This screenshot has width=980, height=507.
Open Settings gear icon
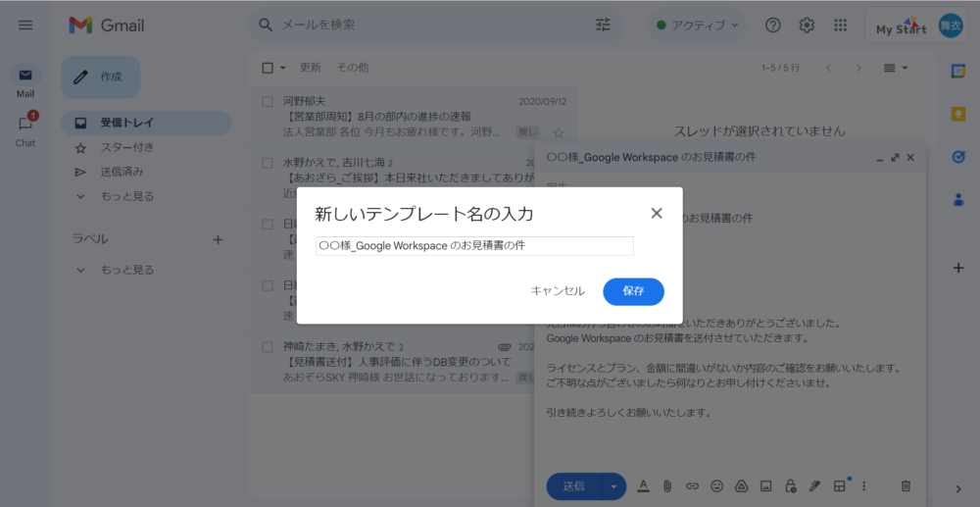(x=807, y=25)
